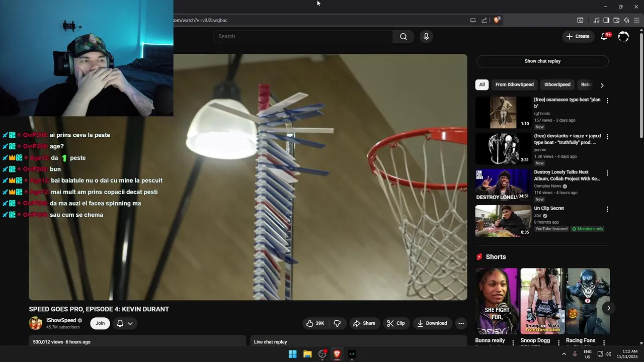Open the Brave Wallet icon
This screenshot has width=644, height=362.
pyautogui.click(x=616, y=20)
